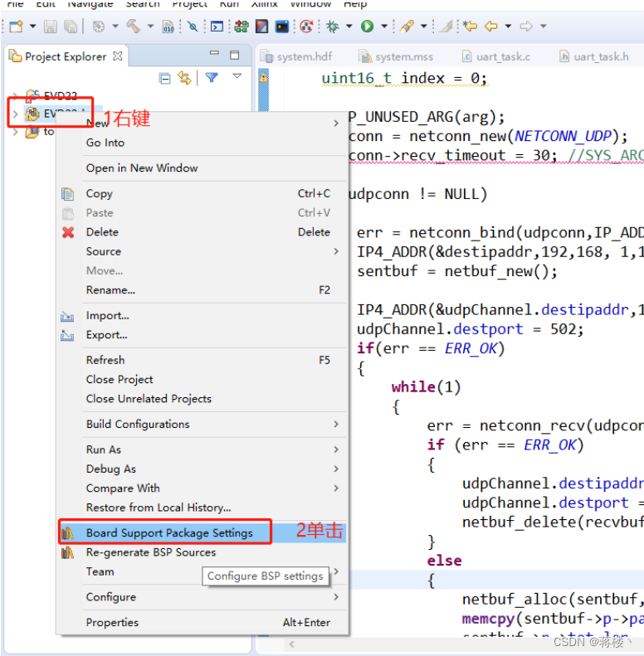644x656 pixels.
Task: Choose Rename... from the context menu
Action: (x=202, y=290)
